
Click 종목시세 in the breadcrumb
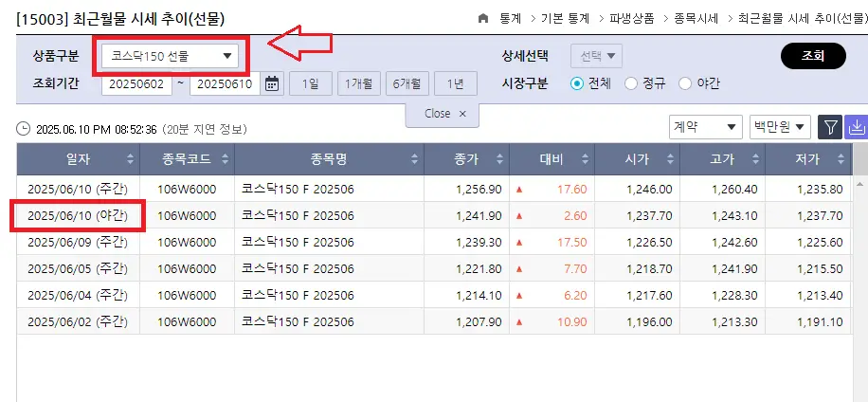pyautogui.click(x=696, y=18)
